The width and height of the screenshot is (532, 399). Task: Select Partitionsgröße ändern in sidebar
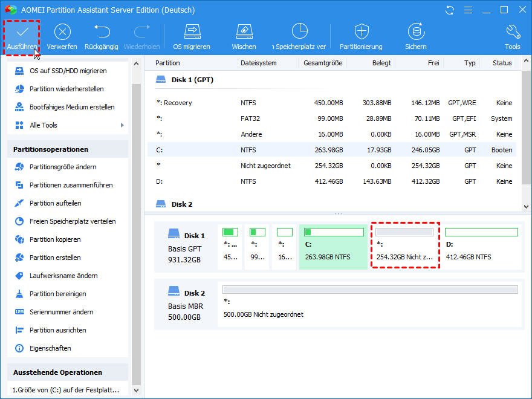[63, 167]
